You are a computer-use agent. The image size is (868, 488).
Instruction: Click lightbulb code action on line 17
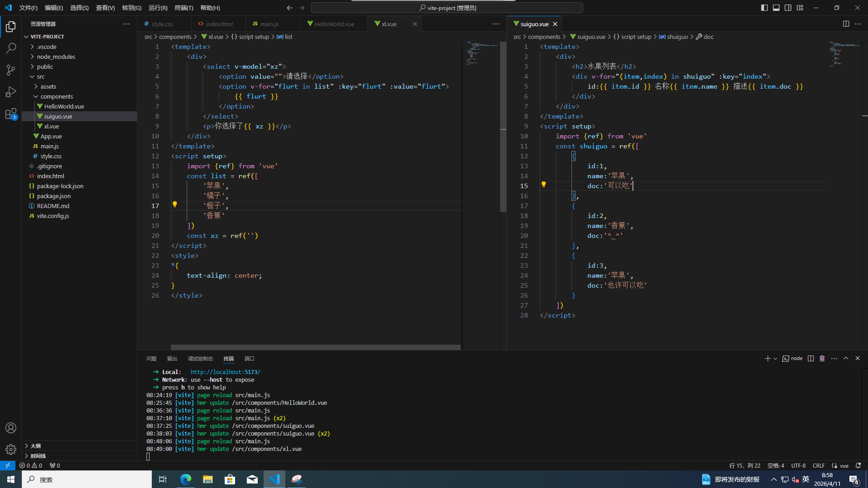pyautogui.click(x=175, y=205)
